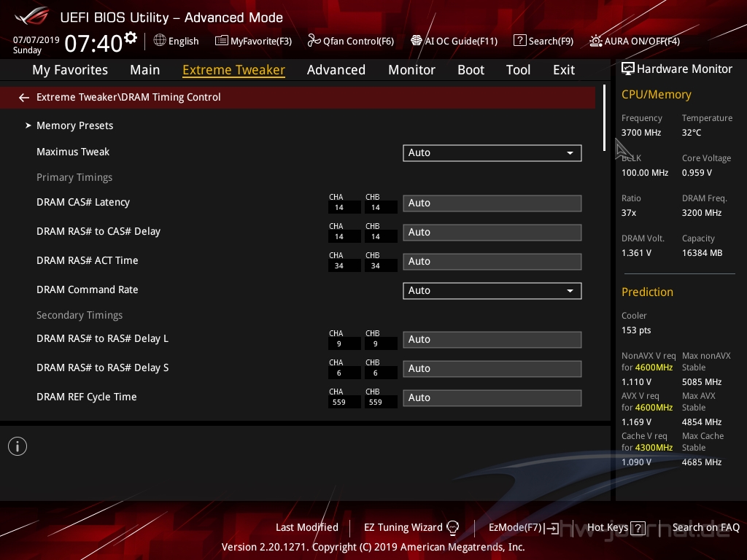747x560 pixels.
Task: Click the DRAM REF Cycle Time field
Action: (492, 397)
